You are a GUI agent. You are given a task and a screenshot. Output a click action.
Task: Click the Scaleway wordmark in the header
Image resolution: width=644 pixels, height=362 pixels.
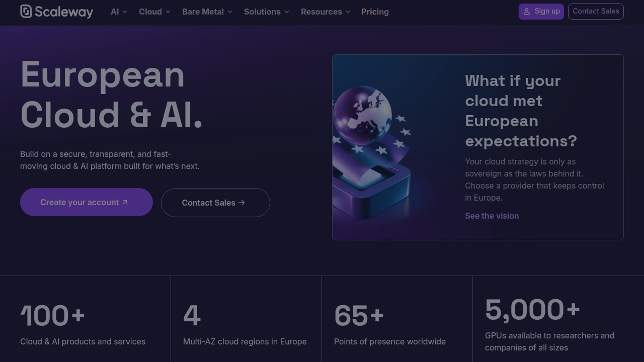click(x=64, y=12)
